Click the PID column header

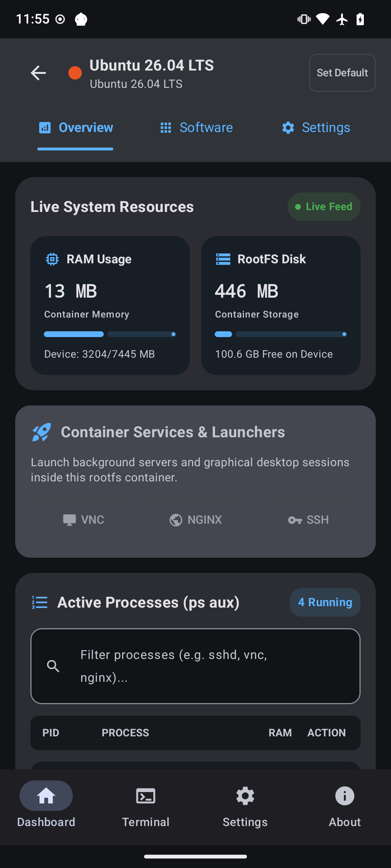click(x=51, y=733)
